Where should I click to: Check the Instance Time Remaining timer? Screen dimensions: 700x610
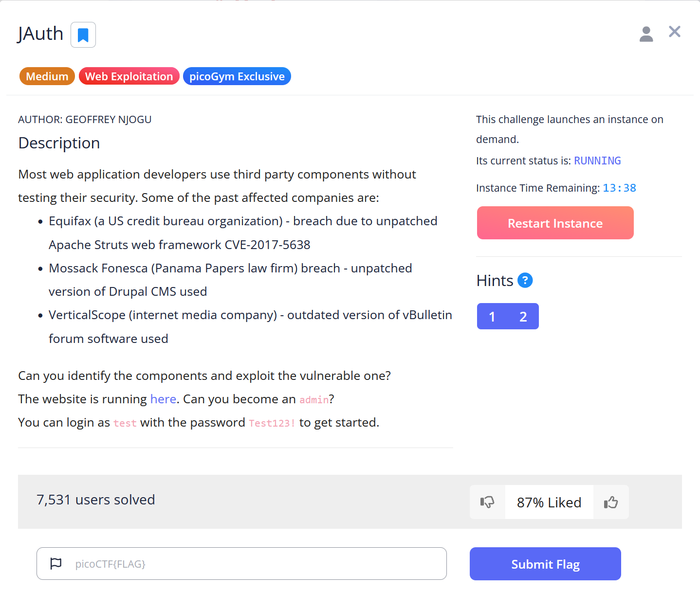(x=620, y=188)
